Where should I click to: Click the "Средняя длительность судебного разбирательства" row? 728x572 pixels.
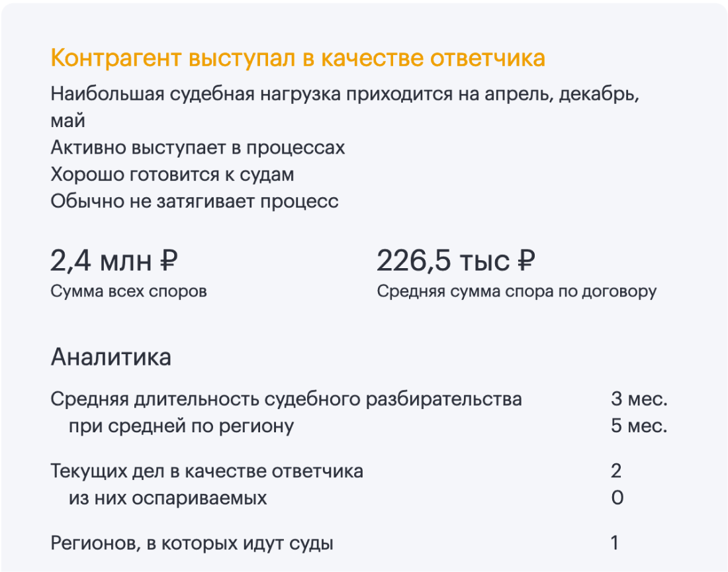point(286,399)
